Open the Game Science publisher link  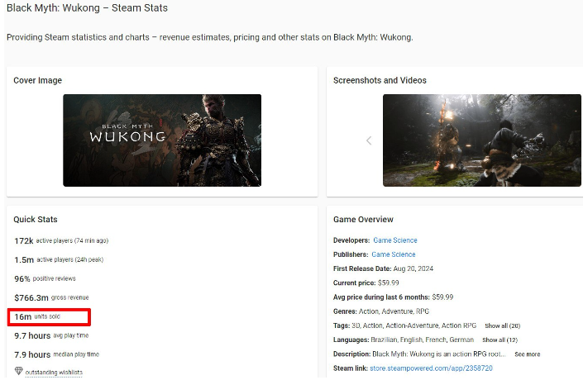tap(394, 254)
